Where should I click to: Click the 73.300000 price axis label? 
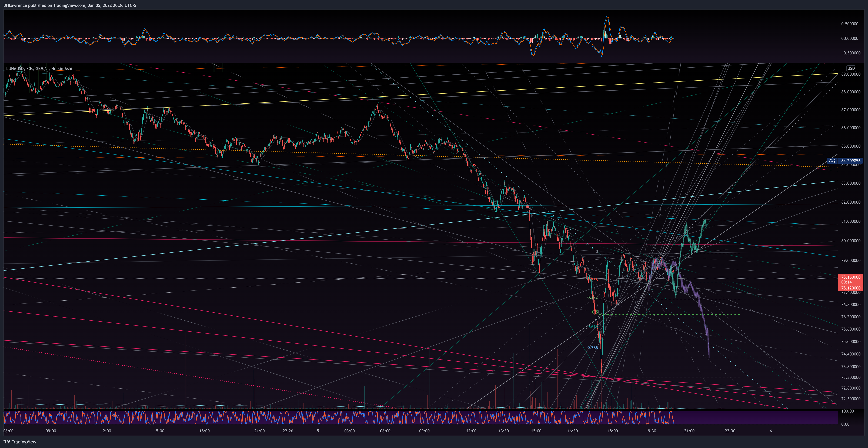pyautogui.click(x=850, y=377)
